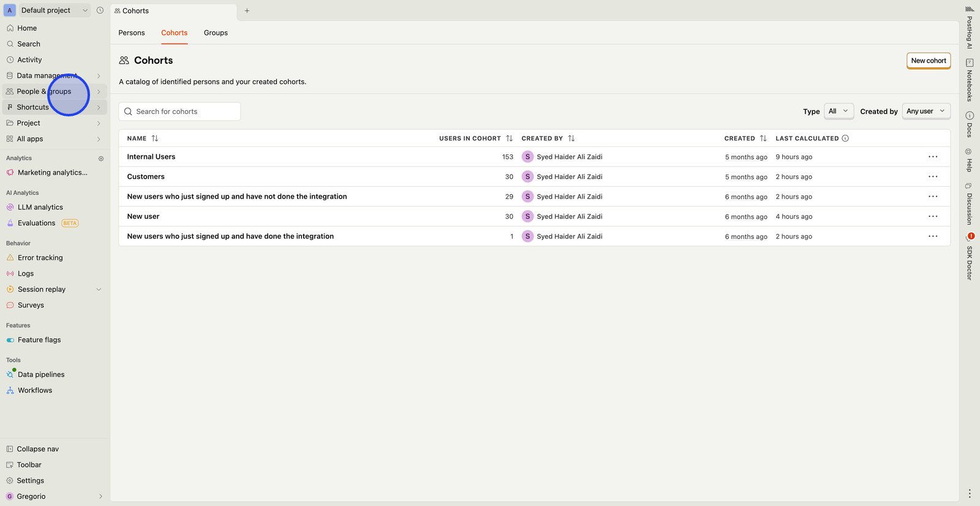Open the Type filter dropdown
Image resolution: width=980 pixels, height=506 pixels.
click(839, 111)
